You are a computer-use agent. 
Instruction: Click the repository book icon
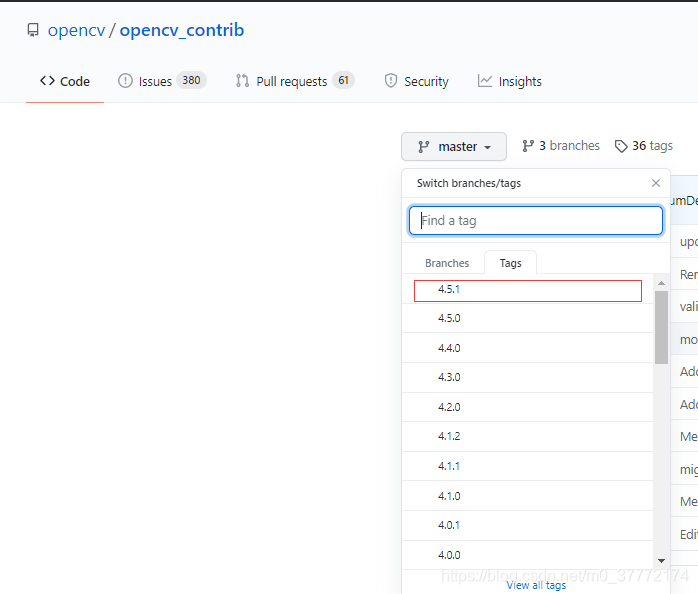point(33,30)
